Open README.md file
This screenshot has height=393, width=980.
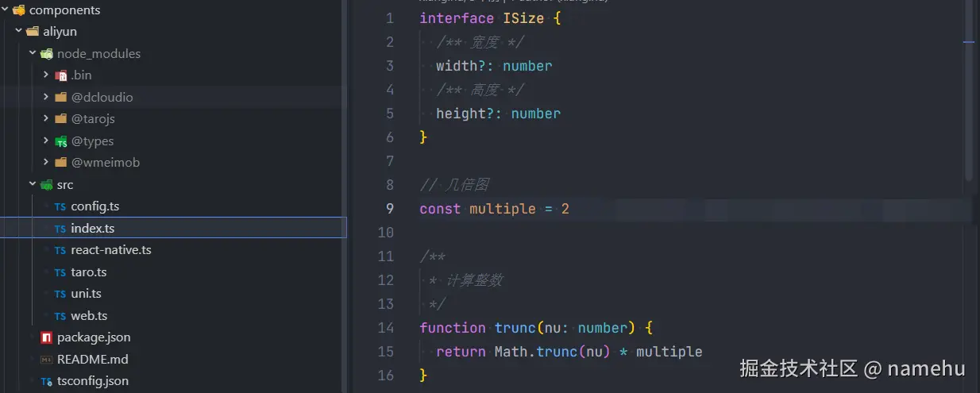click(x=172, y=359)
